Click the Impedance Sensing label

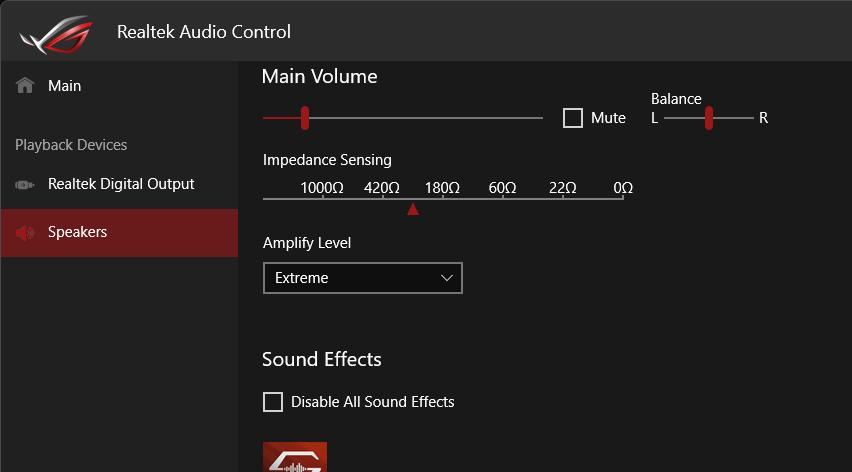327,160
